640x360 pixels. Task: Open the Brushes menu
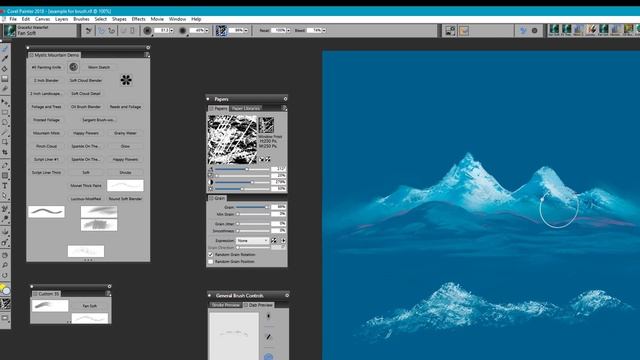(x=81, y=19)
